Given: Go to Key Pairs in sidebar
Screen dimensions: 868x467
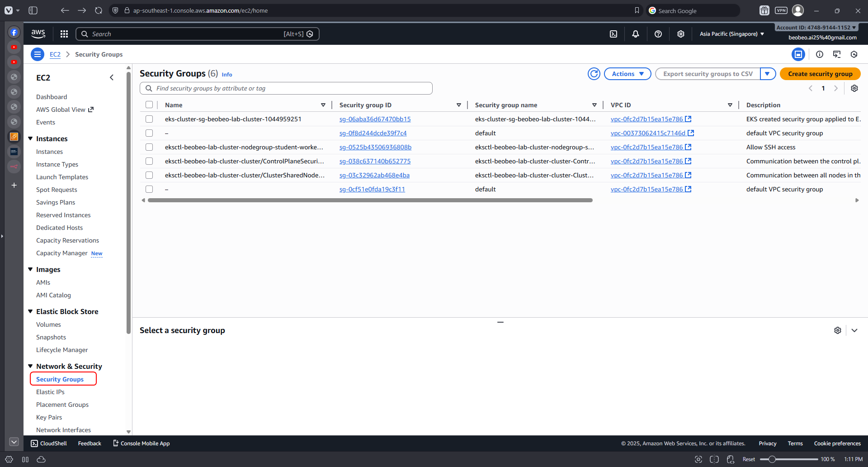Looking at the screenshot, I should point(49,417).
